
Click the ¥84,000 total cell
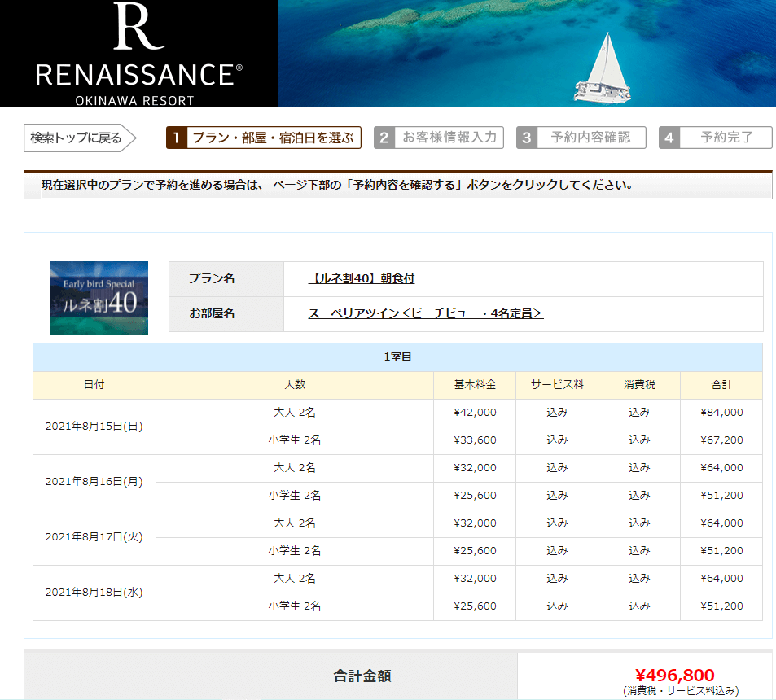click(721, 413)
